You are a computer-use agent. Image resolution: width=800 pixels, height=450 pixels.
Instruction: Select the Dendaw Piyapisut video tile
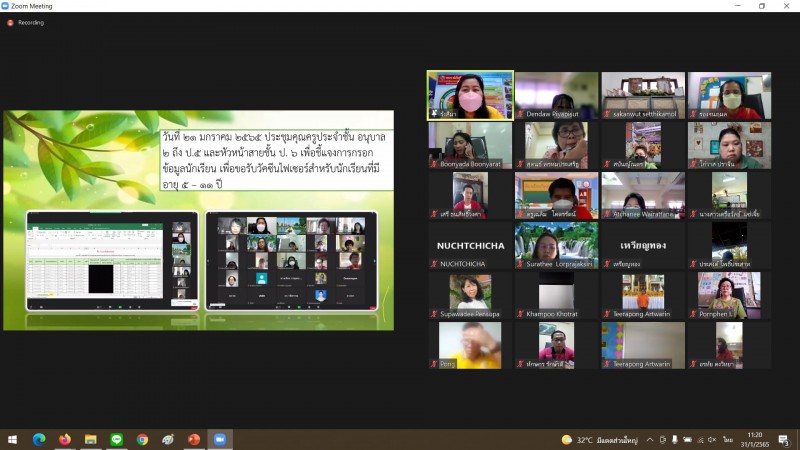pyautogui.click(x=557, y=95)
